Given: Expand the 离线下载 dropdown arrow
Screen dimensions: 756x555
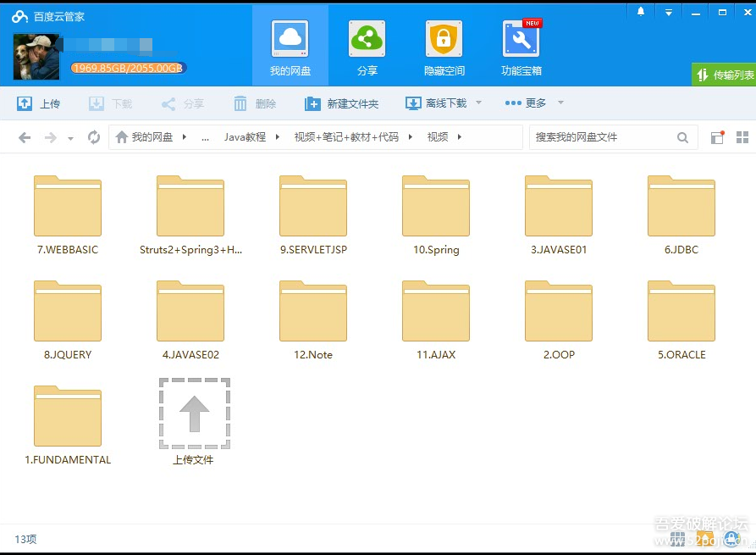Looking at the screenshot, I should [x=479, y=103].
